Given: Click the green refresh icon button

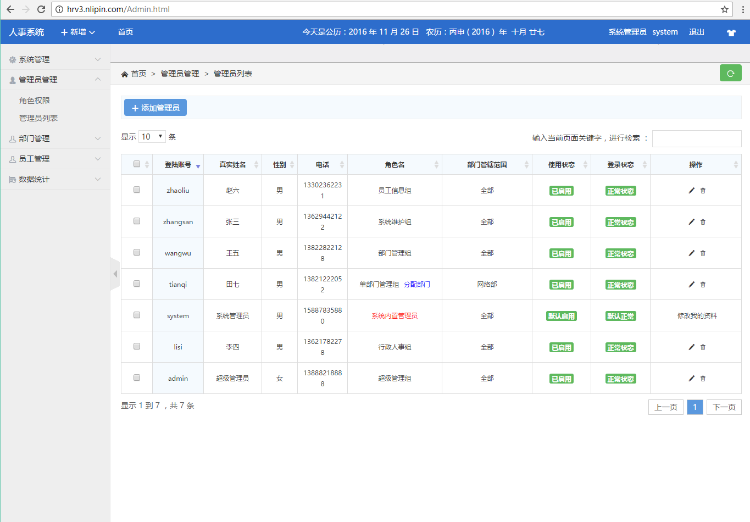Looking at the screenshot, I should 730,73.
